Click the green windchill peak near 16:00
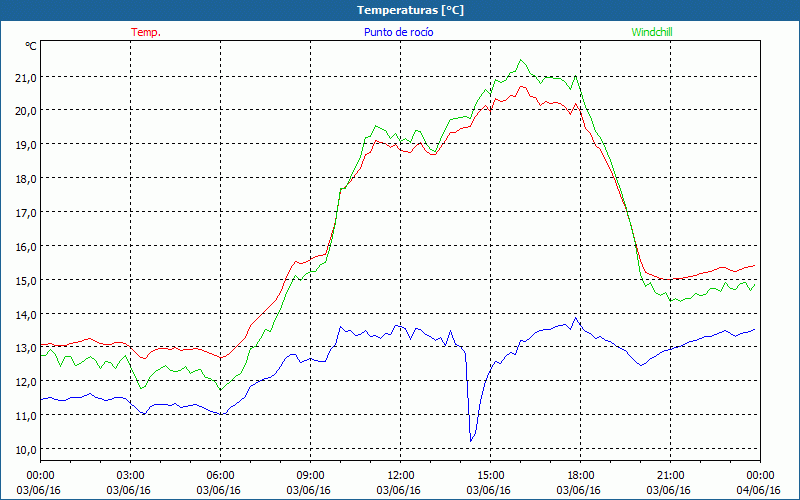 [x=520, y=60]
